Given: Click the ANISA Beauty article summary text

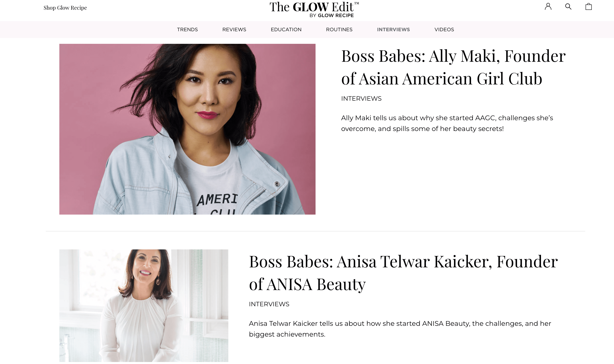Looking at the screenshot, I should [400, 329].
